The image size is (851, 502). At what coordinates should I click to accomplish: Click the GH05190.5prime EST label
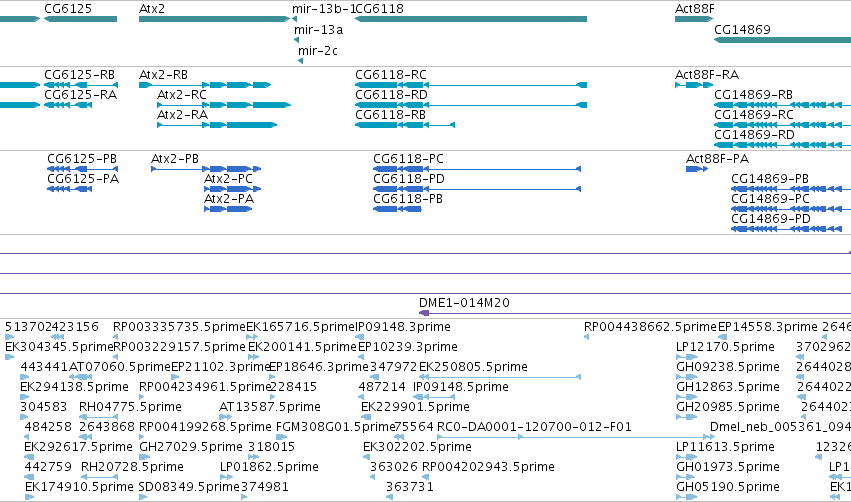728,487
